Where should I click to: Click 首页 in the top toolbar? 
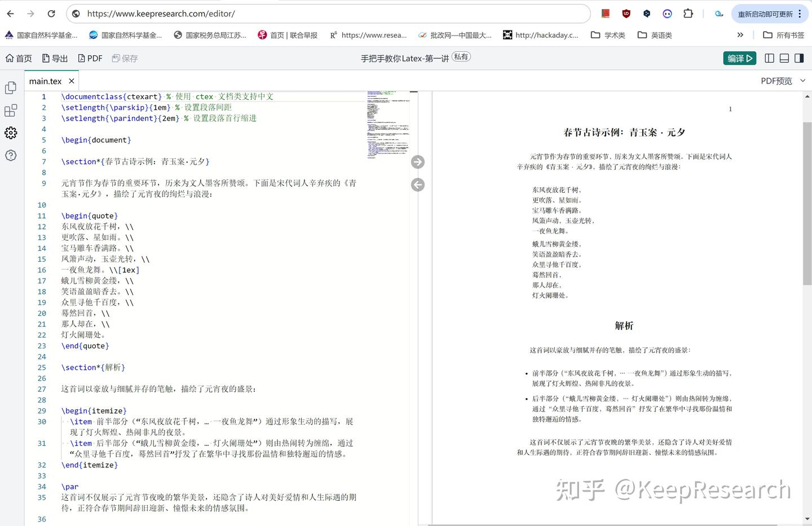(19, 58)
